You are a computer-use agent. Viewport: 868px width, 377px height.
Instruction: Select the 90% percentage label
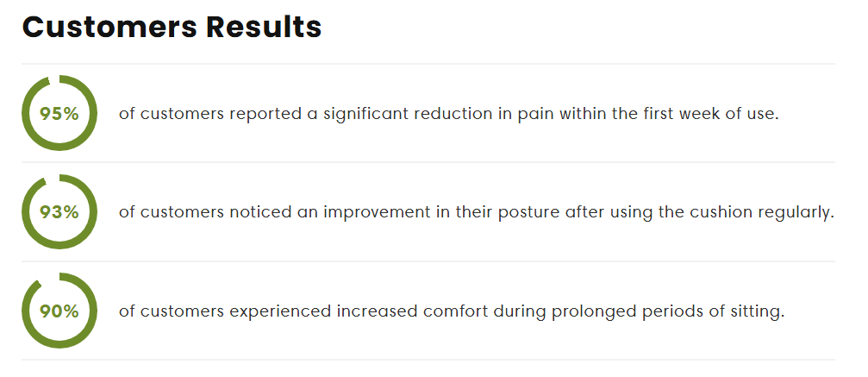click(59, 311)
